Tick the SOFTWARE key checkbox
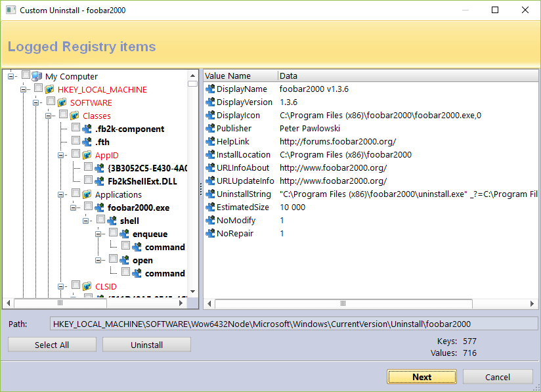The image size is (541, 392). click(51, 100)
